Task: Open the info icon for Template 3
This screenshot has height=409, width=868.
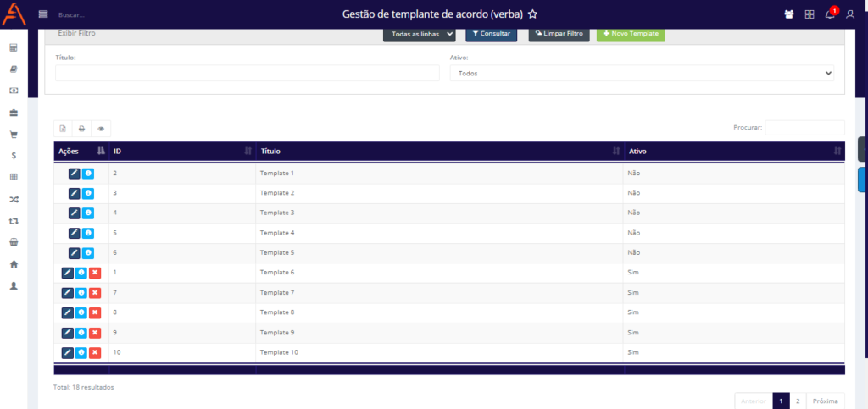Action: pos(87,213)
